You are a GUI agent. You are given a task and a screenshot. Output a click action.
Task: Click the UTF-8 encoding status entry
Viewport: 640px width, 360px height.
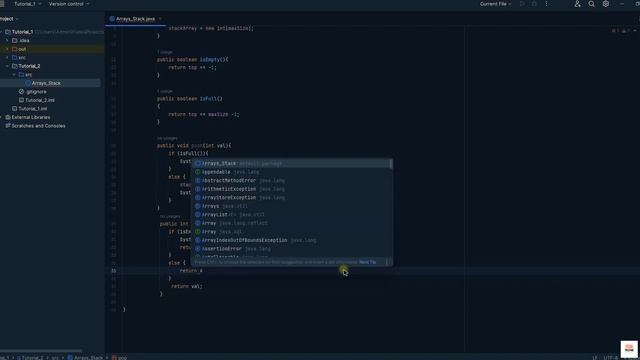611,358
